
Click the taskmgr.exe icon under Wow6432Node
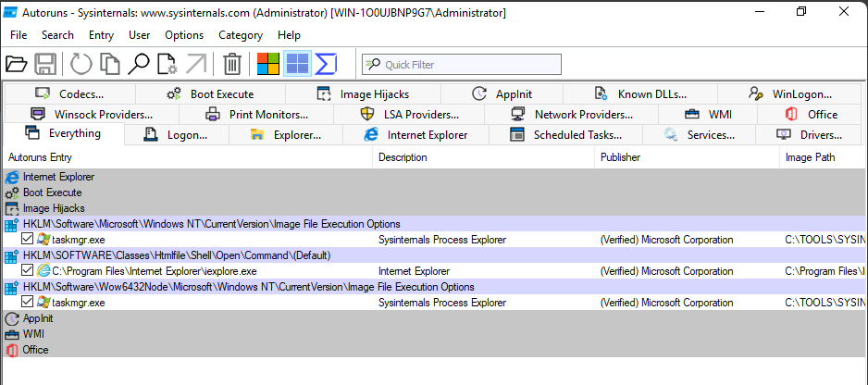(43, 303)
